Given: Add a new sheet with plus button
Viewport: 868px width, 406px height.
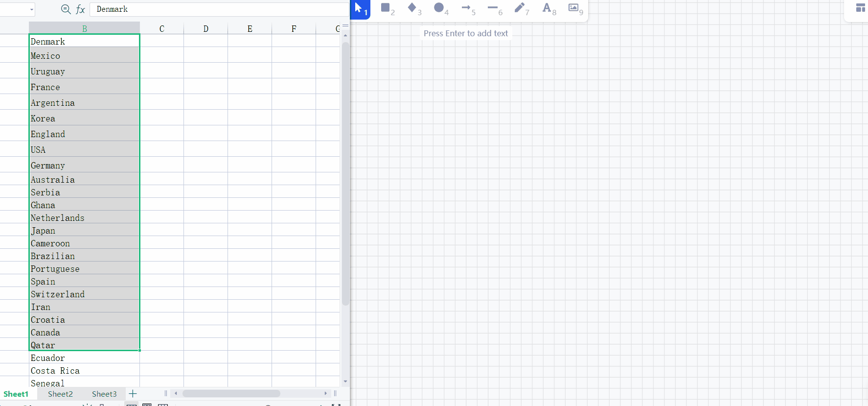Looking at the screenshot, I should coord(133,394).
